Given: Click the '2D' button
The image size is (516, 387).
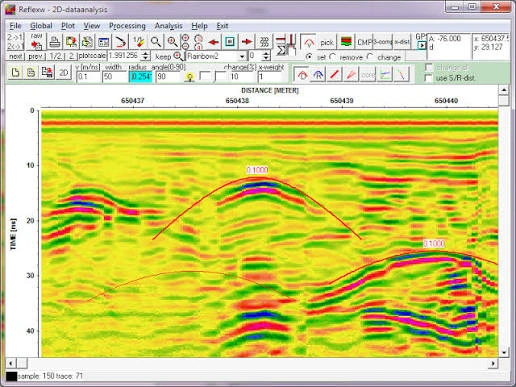Looking at the screenshot, I should click(64, 73).
